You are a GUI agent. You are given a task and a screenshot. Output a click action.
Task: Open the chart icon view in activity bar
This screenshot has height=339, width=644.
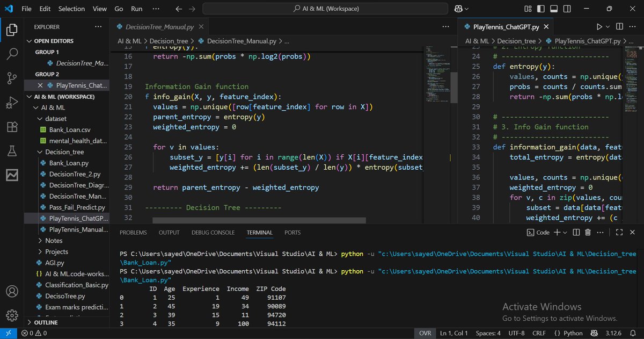(x=12, y=175)
